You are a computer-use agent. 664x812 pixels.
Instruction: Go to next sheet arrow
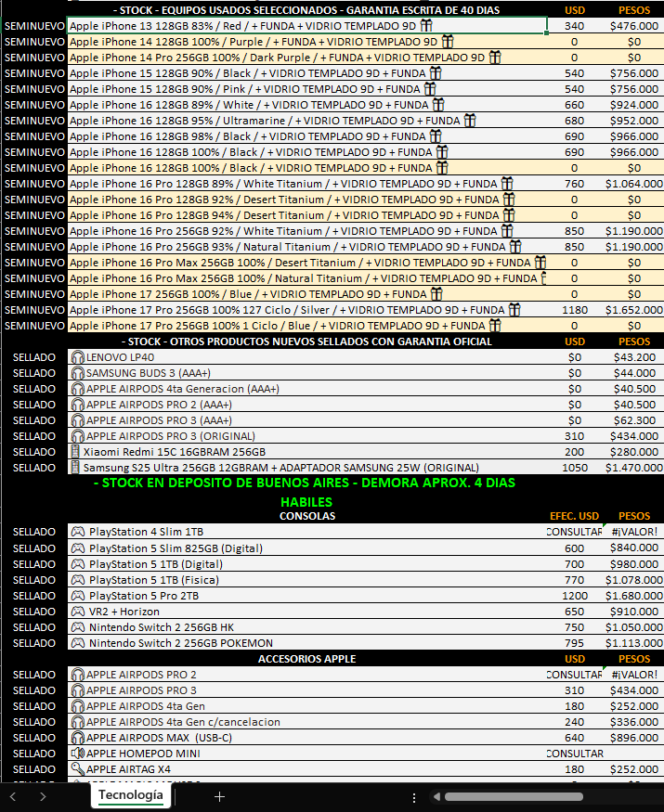coord(43,796)
